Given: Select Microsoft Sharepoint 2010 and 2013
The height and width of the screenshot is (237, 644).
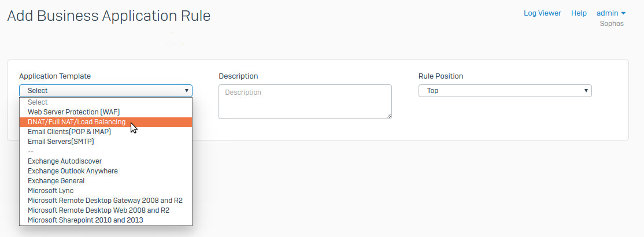Looking at the screenshot, I should click(x=86, y=220).
